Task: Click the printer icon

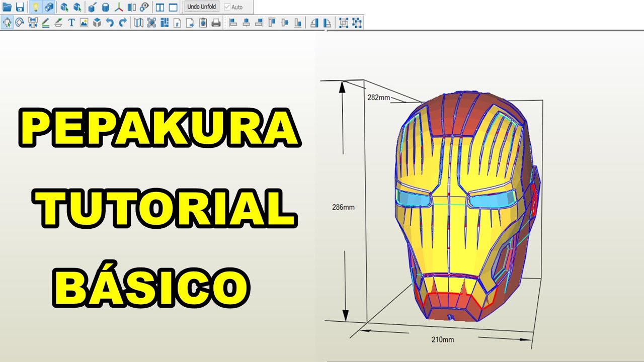Action: tap(216, 22)
